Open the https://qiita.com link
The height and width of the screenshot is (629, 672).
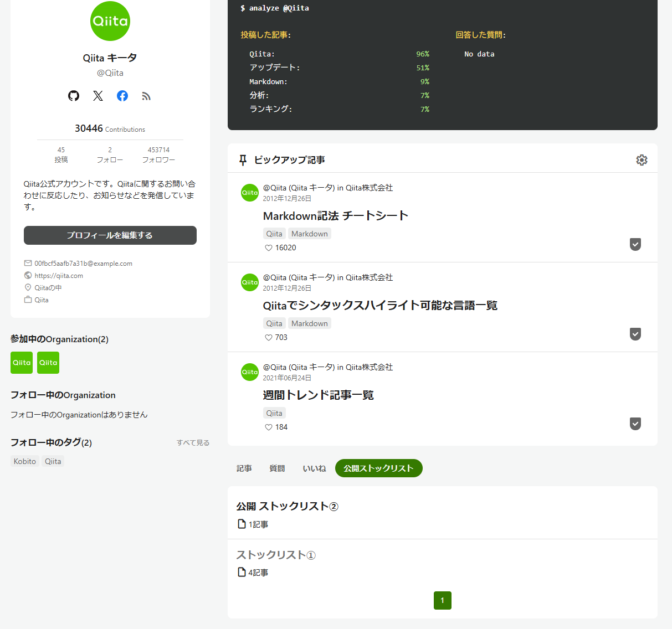[59, 275]
